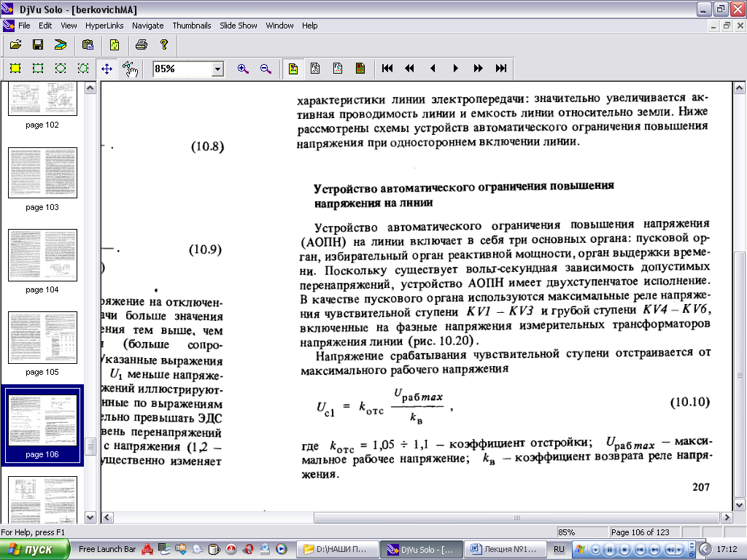Click the Windows Start button
The height and width of the screenshot is (560, 747).
click(35, 550)
